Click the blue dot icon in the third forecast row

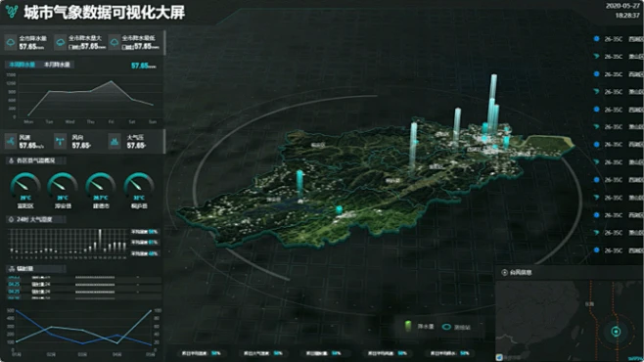[596, 74]
